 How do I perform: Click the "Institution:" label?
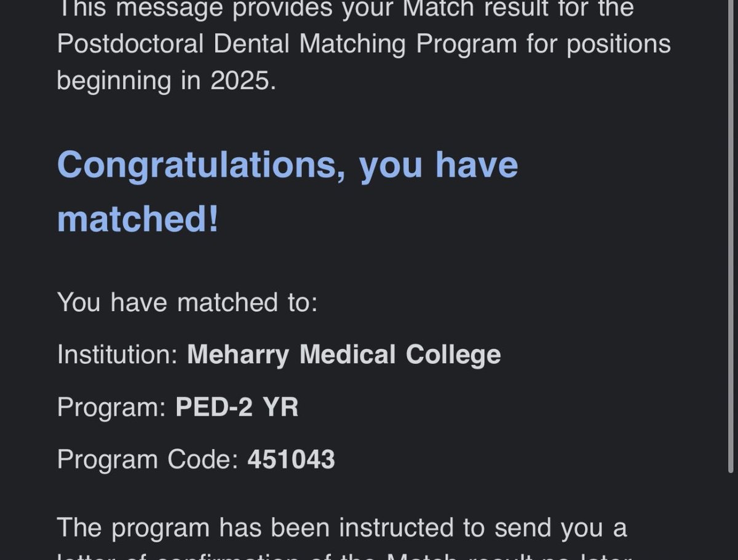(118, 355)
